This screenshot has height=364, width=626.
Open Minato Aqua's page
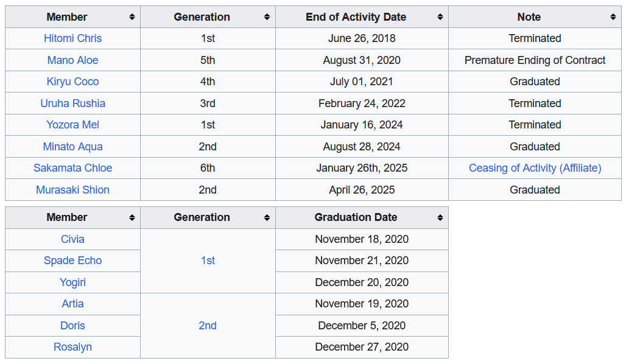point(72,147)
